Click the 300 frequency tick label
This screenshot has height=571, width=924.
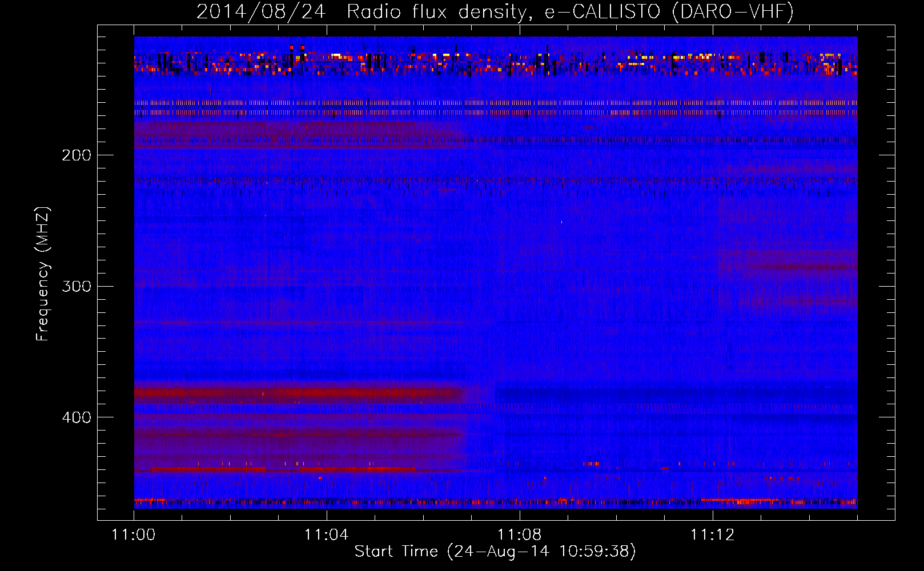point(77,286)
